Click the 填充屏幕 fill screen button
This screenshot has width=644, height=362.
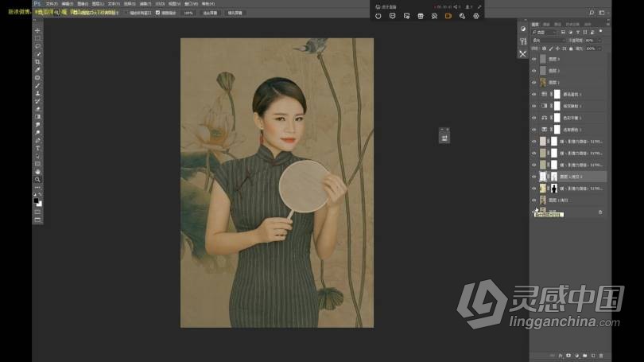click(x=235, y=13)
